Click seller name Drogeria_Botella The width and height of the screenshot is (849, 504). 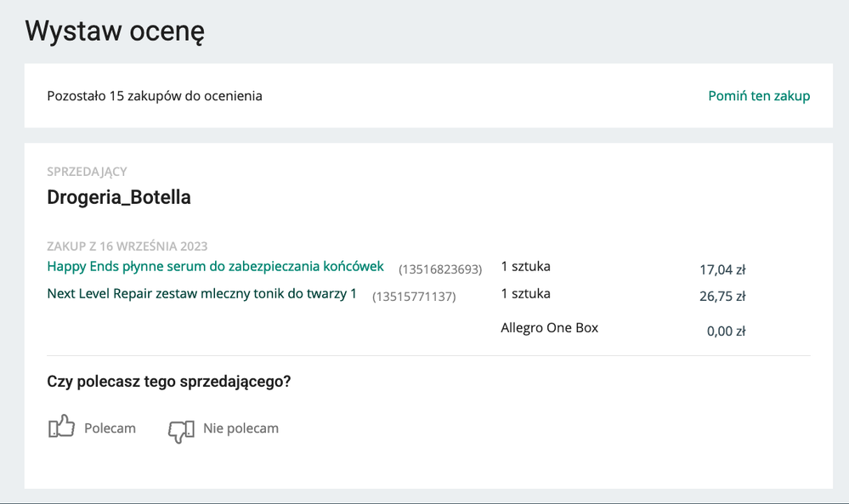pos(119,197)
